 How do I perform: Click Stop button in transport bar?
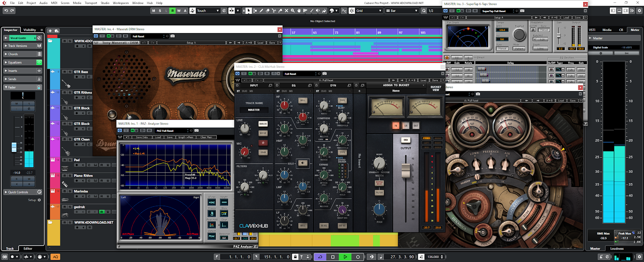point(333,257)
